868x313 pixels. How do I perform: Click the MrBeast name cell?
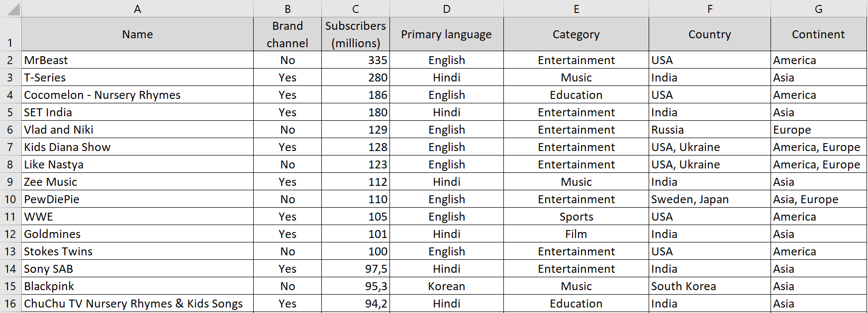click(137, 60)
